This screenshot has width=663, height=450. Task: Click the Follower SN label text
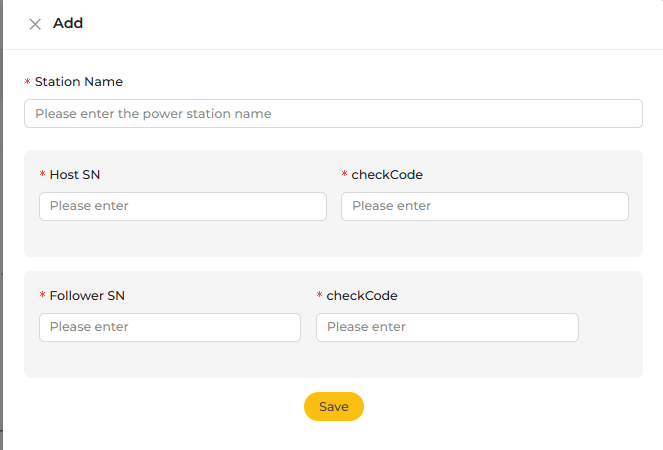87,296
